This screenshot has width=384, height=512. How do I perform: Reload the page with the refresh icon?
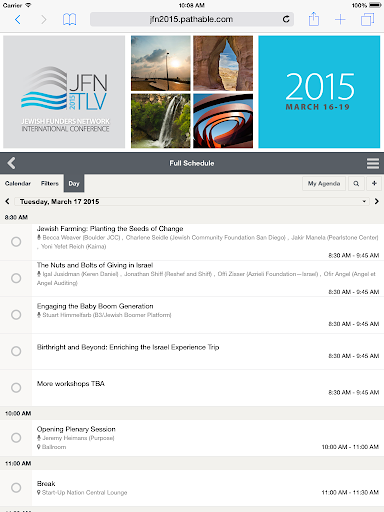[286, 19]
